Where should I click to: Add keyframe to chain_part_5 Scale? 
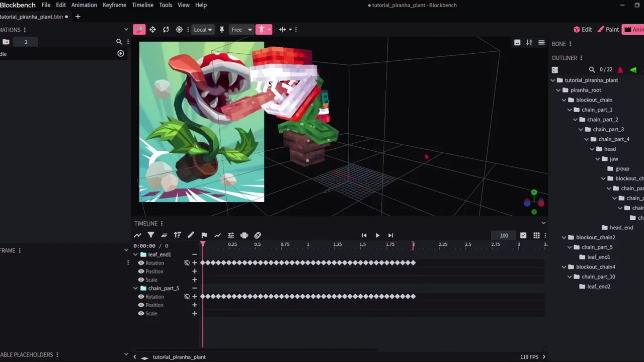coord(195,313)
